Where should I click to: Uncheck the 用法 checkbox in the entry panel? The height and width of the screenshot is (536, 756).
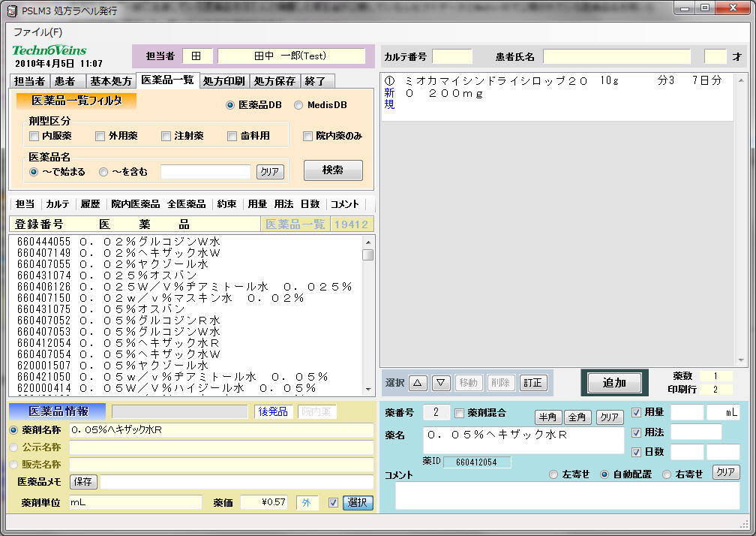(637, 432)
